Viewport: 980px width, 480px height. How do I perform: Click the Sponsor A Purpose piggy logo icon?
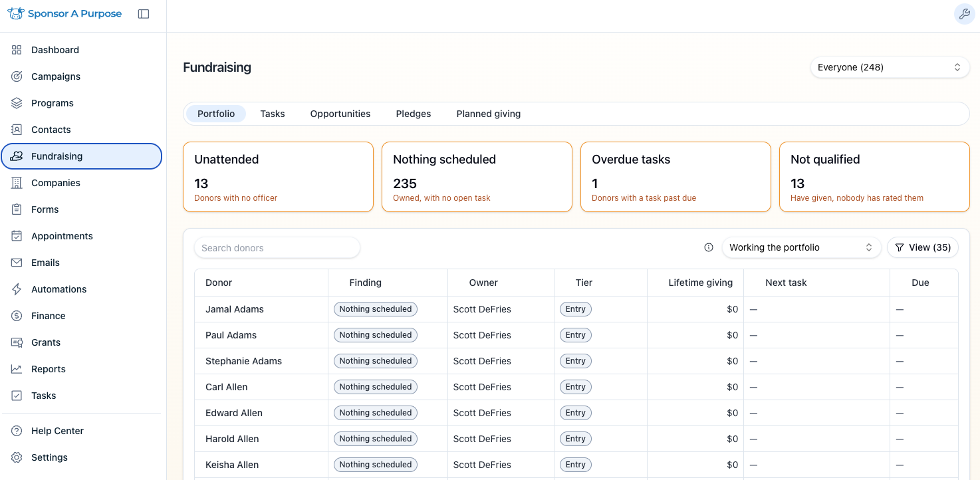point(16,13)
